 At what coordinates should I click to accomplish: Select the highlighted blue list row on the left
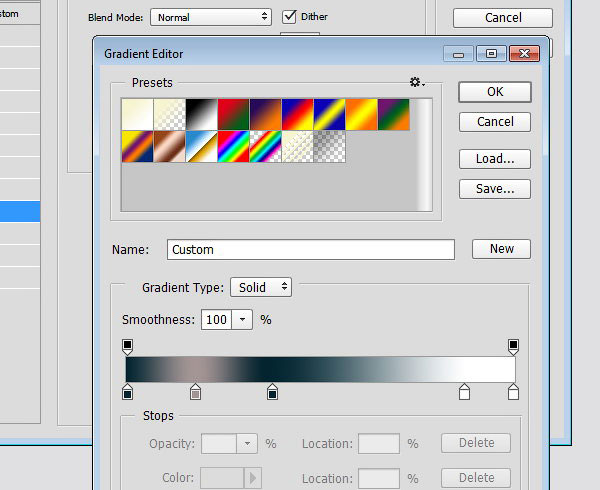click(x=20, y=212)
